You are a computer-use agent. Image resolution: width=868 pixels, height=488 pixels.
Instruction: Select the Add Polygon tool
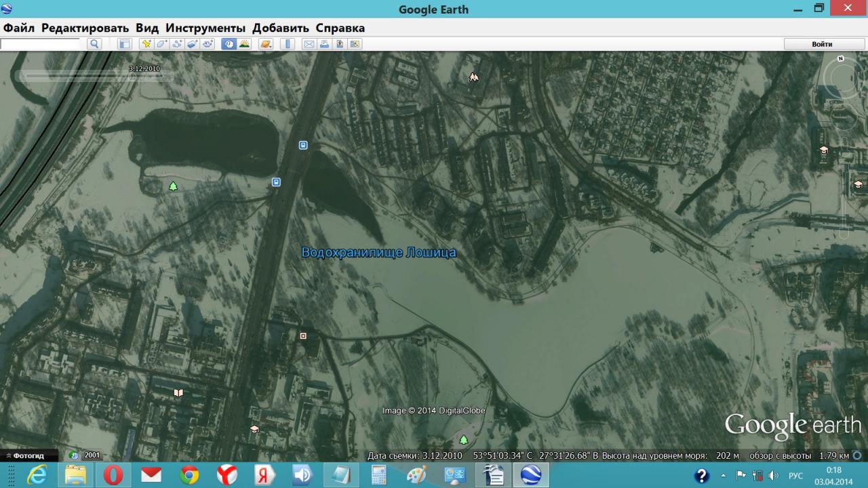tap(161, 44)
